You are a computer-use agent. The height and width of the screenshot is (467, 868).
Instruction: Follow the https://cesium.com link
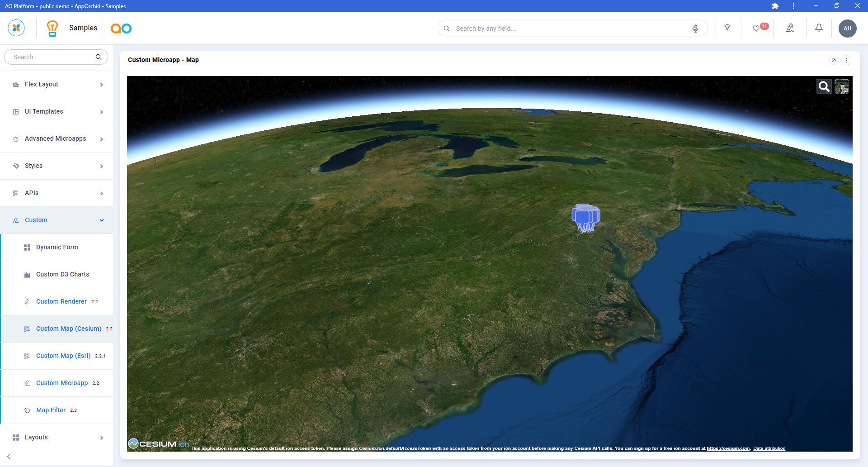pos(728,448)
